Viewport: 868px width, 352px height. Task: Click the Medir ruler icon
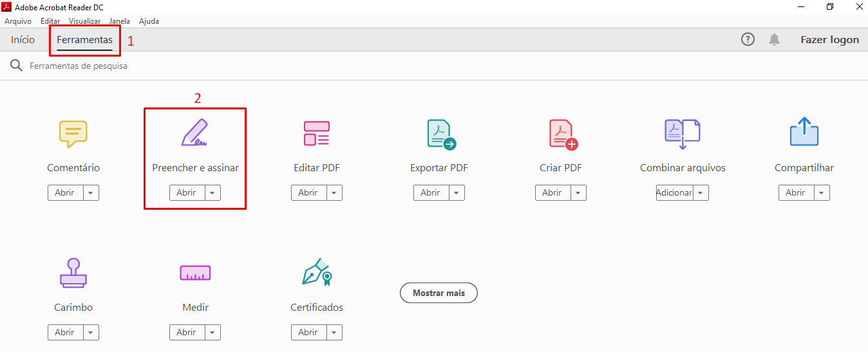point(195,273)
